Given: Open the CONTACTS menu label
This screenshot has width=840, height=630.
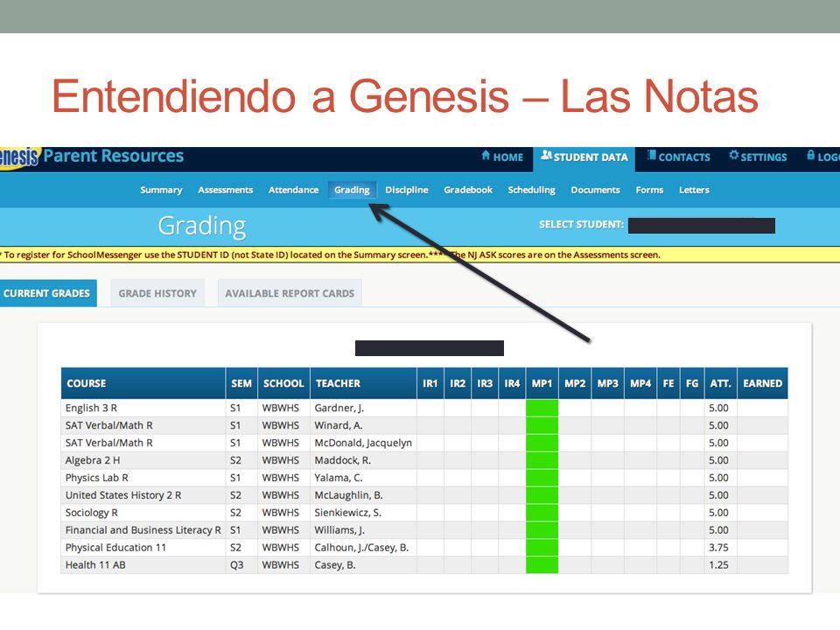Looking at the screenshot, I should tap(684, 157).
